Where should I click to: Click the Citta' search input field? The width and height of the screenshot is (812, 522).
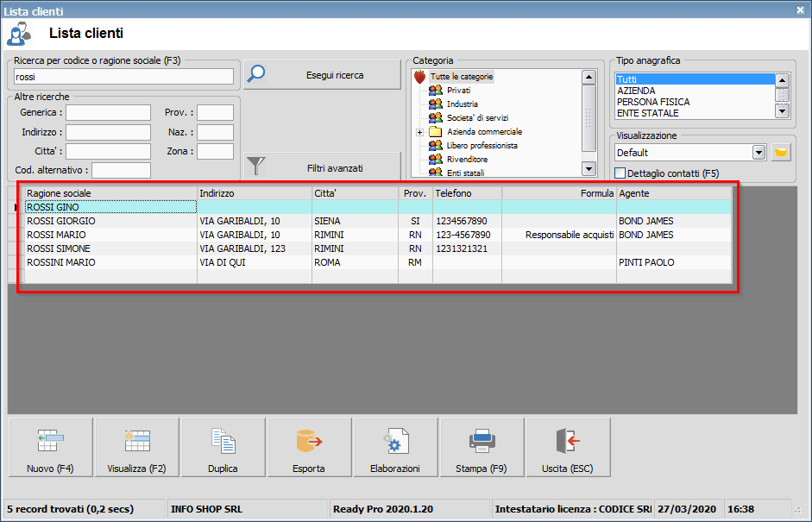(108, 151)
